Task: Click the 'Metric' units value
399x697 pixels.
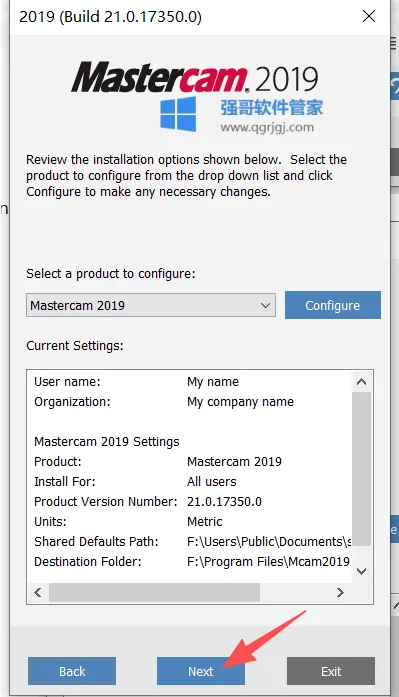Action: click(x=204, y=522)
